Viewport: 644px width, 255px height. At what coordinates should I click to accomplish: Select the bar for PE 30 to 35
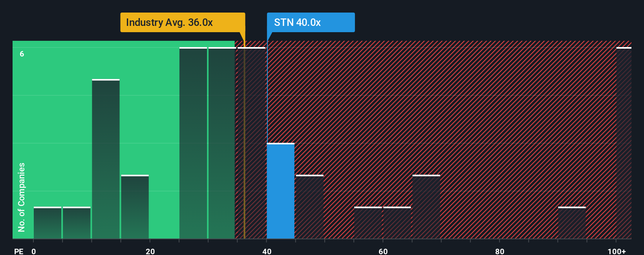(x=222, y=143)
